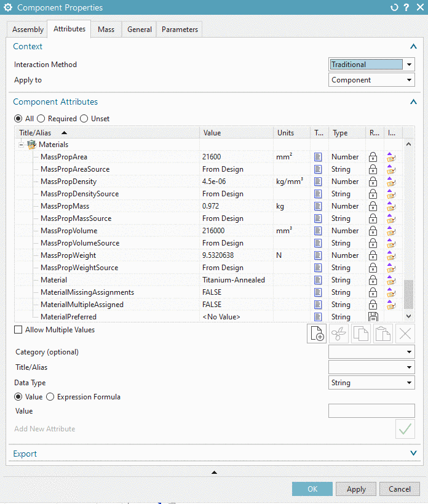Viewport: 428px width, 504px height.
Task: Click the lock icon in MassPropMass row
Action: (373, 206)
